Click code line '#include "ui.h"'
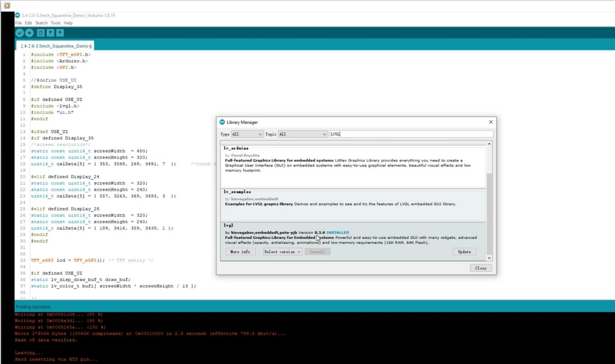The height and width of the screenshot is (364, 615). [x=52, y=112]
